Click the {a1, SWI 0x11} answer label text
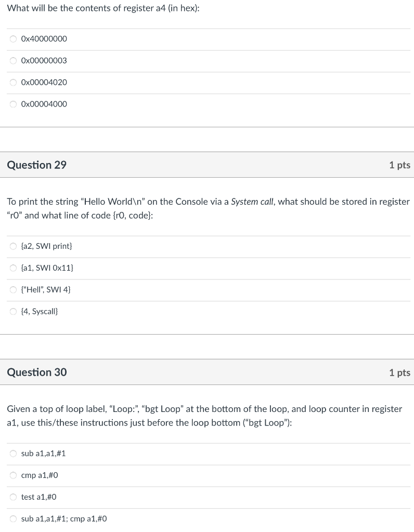This screenshot has width=414, height=532. point(47,268)
